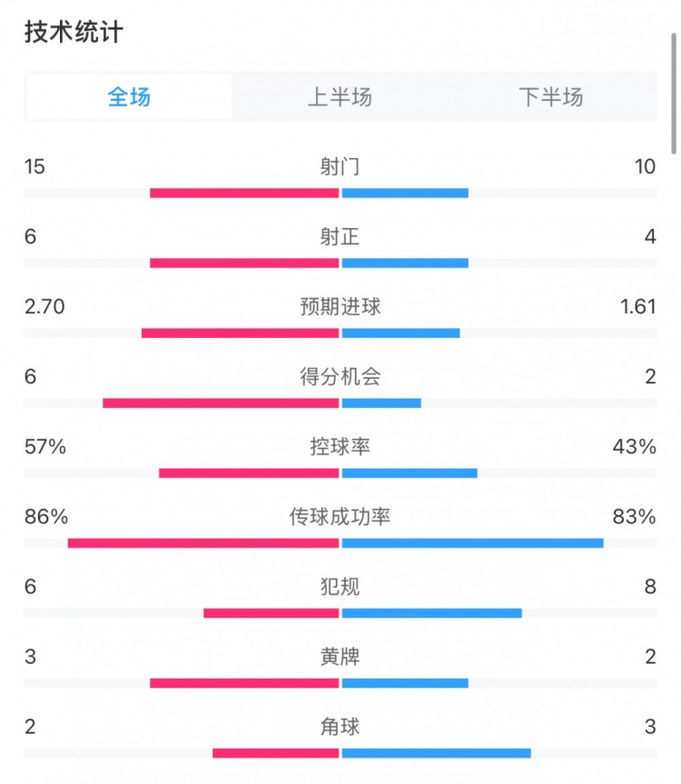Select the 下半场 tab
Image resolution: width=681 pixels, height=784 pixels.
coord(550,97)
